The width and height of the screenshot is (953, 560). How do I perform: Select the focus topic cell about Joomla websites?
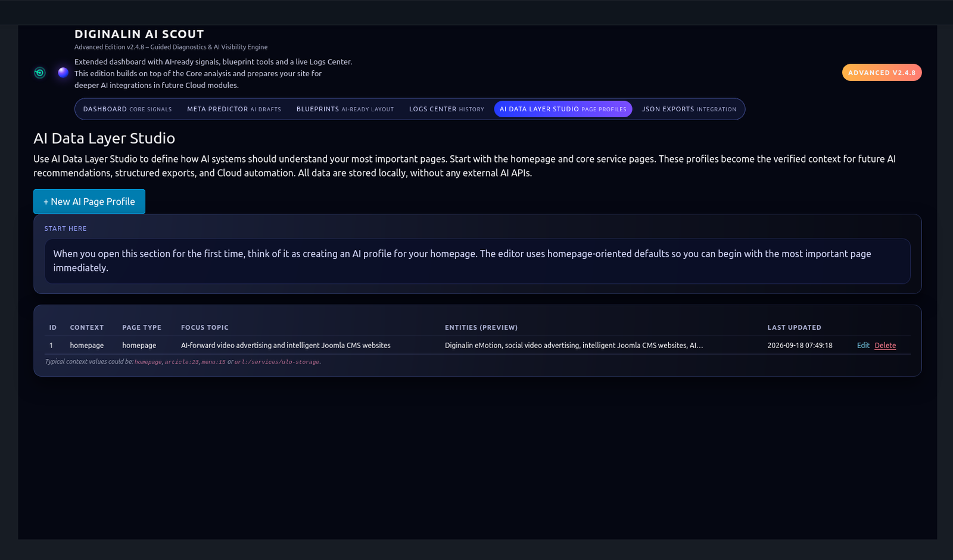pos(286,345)
